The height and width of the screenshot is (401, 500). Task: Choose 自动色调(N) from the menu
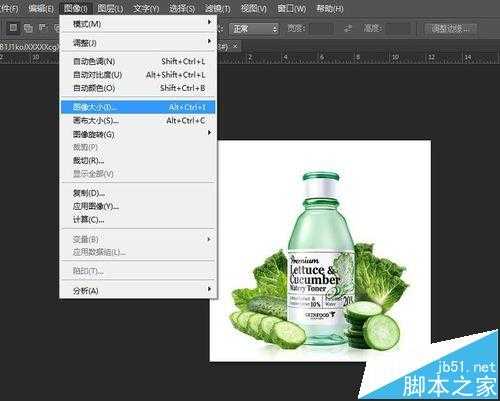tap(138, 61)
